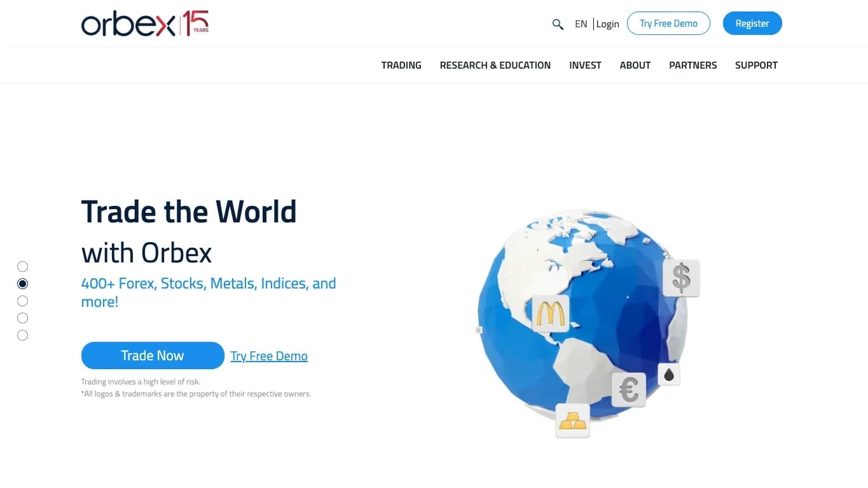
Task: Select the third slide indicator dot
Action: tap(23, 301)
